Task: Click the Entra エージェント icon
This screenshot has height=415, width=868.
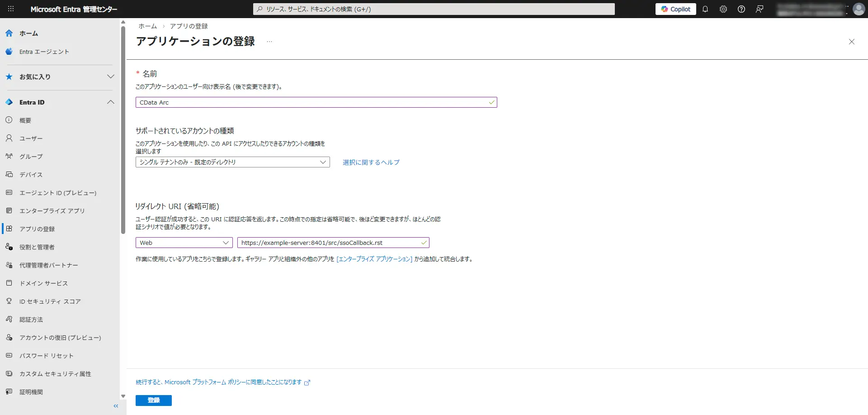Action: [9, 52]
